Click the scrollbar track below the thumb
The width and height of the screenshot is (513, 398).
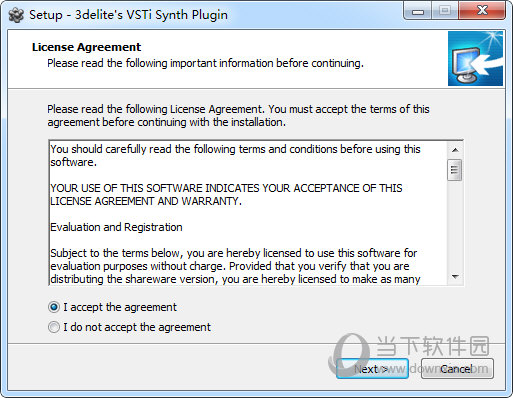[x=455, y=225]
